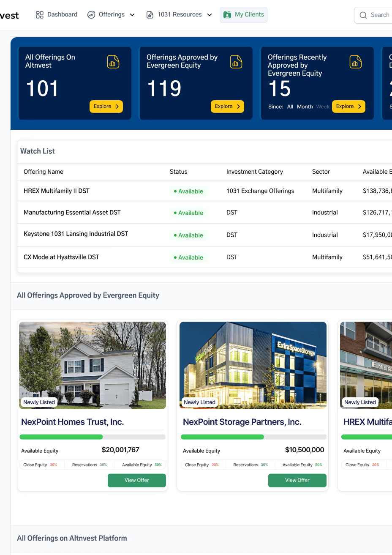The height and width of the screenshot is (555, 392).
Task: Click the $20,001,767 available equity value
Action: click(120, 450)
